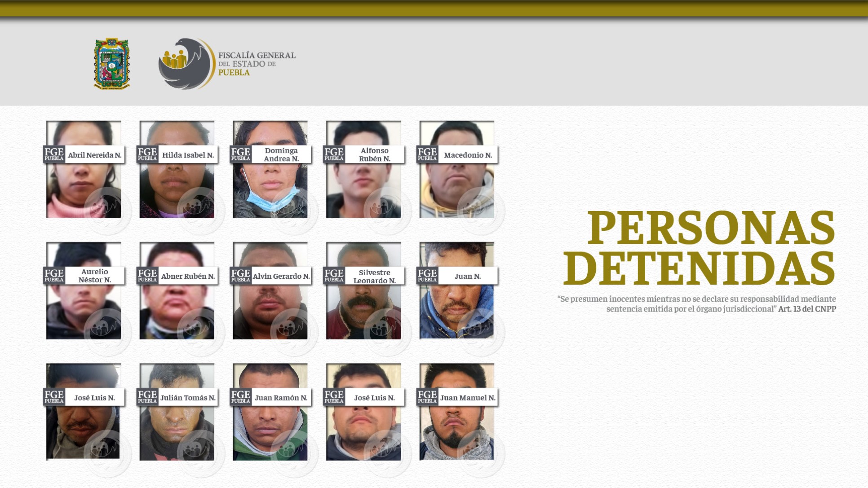Open the photo above the Juan N. label
868x488 pixels.
pos(457,254)
